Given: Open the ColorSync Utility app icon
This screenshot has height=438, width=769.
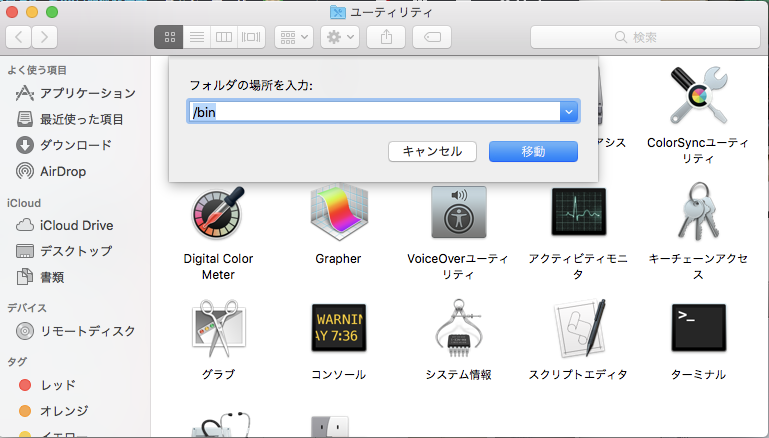Looking at the screenshot, I should tap(698, 96).
